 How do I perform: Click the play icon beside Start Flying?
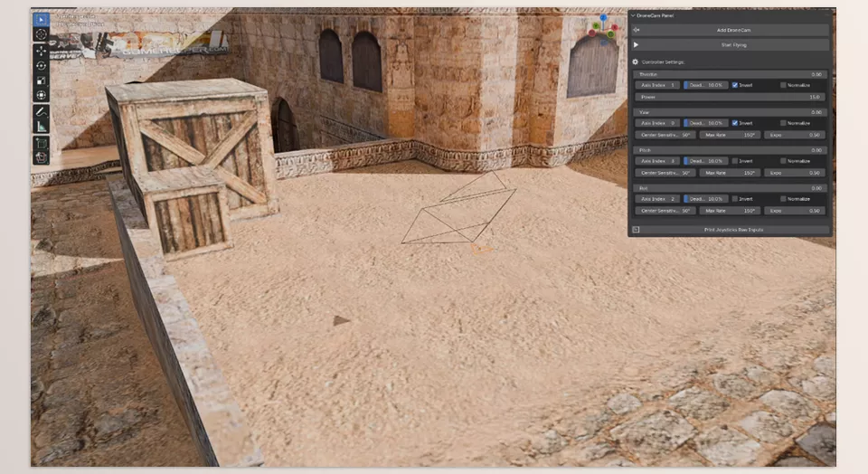(636, 45)
